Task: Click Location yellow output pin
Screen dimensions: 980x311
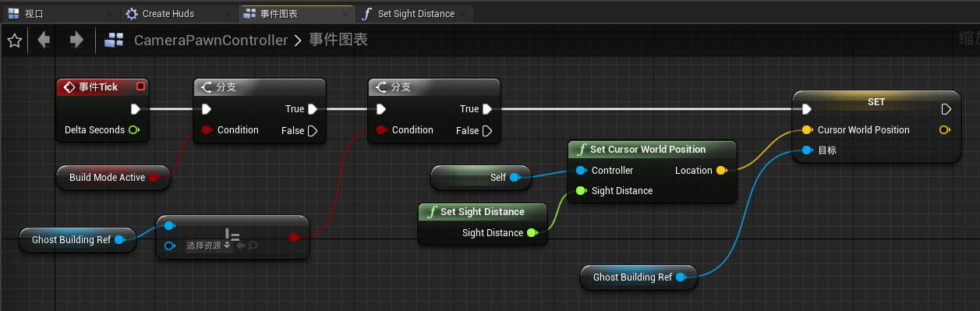Action: [x=721, y=171]
